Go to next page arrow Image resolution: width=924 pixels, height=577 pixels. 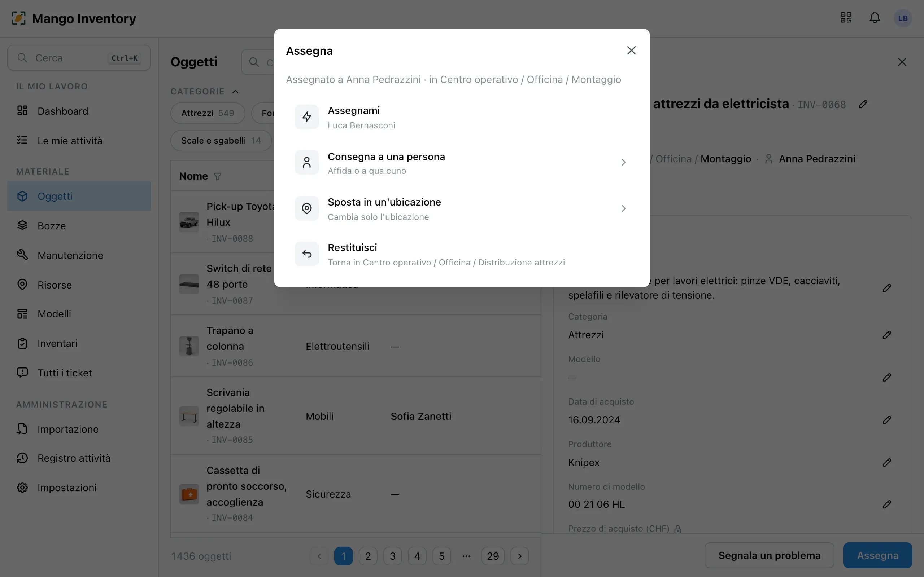[x=519, y=556]
